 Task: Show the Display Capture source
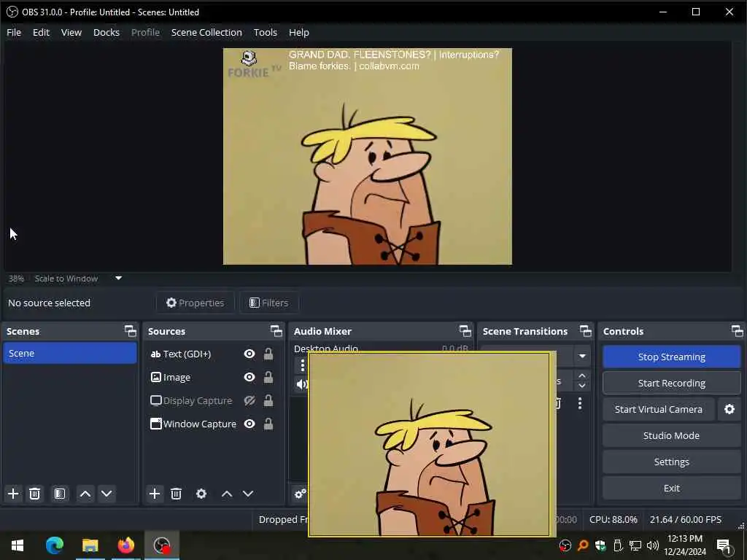[249, 400]
